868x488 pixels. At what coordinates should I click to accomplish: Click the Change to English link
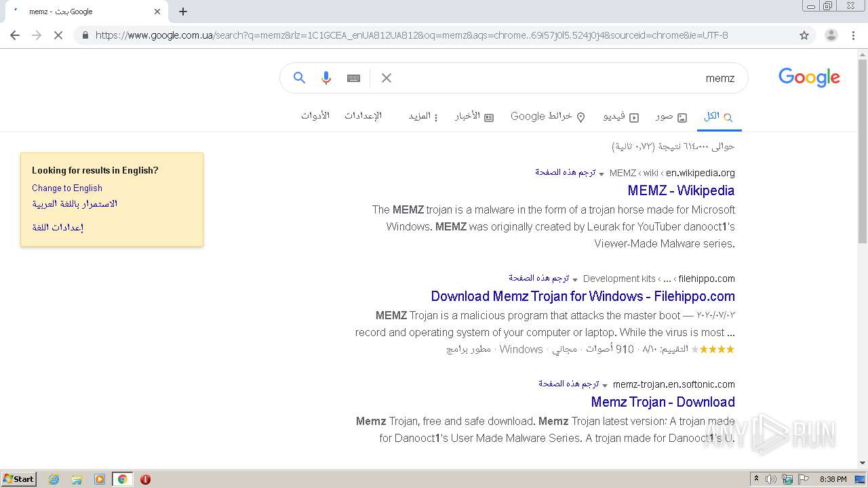tap(67, 188)
